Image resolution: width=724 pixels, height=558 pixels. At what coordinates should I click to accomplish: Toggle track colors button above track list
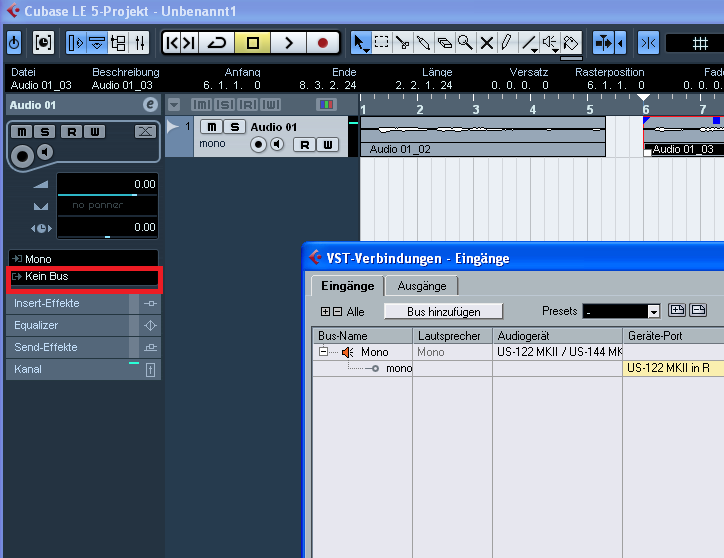tap(326, 105)
